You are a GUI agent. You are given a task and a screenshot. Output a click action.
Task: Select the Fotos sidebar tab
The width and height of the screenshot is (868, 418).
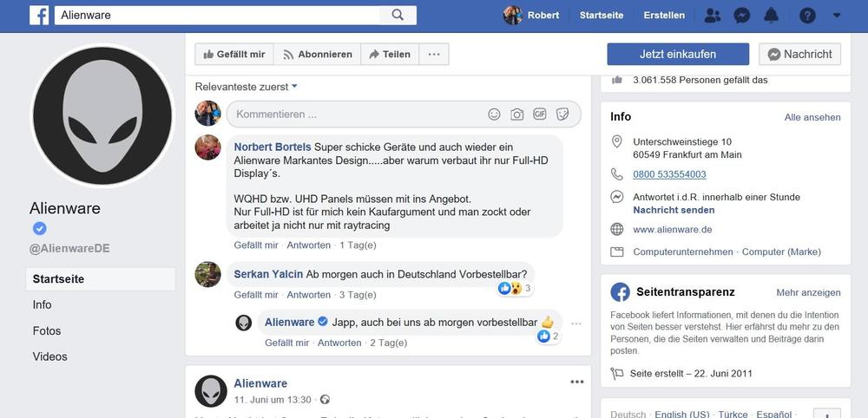click(x=47, y=330)
